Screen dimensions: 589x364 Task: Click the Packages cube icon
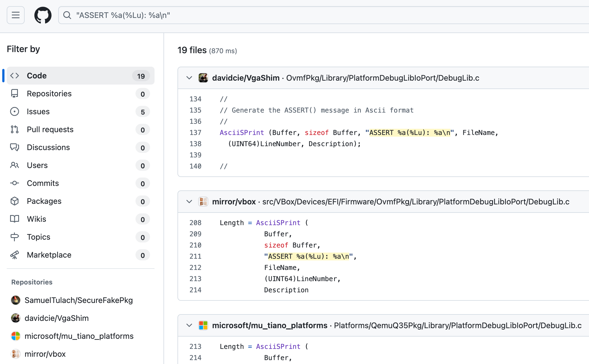click(15, 201)
